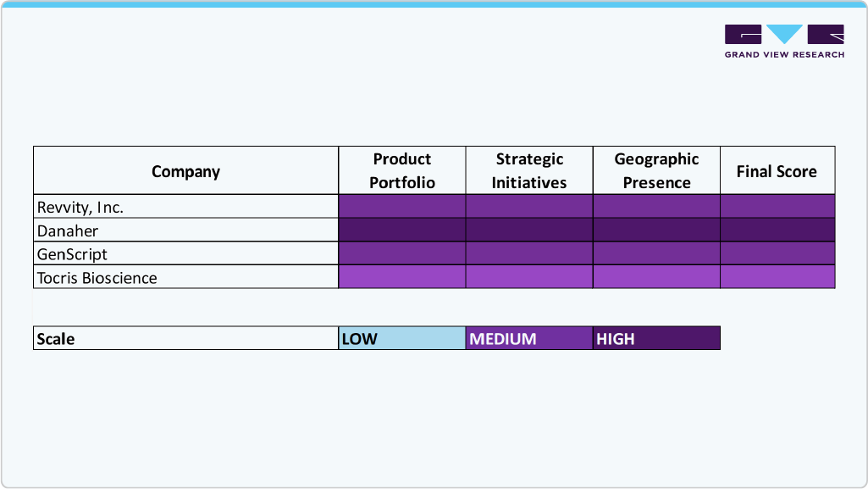Viewport: 868px width, 489px height.
Task: Select the MEDIUM scale color swatch
Action: 529,338
